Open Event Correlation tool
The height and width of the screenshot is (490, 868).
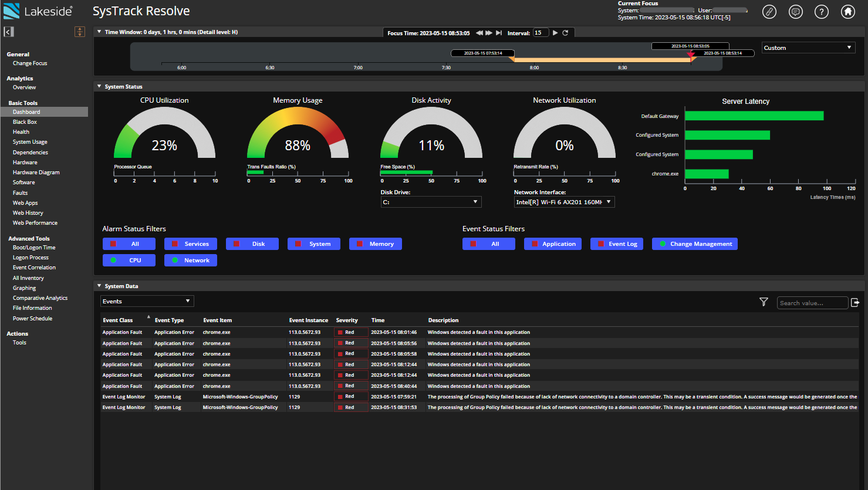point(35,268)
